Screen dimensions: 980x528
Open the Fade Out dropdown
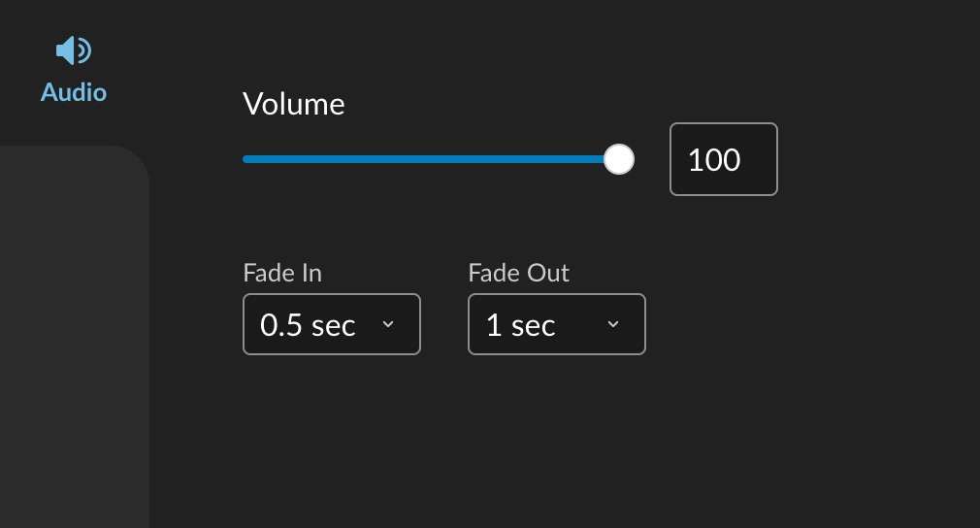[x=557, y=324]
